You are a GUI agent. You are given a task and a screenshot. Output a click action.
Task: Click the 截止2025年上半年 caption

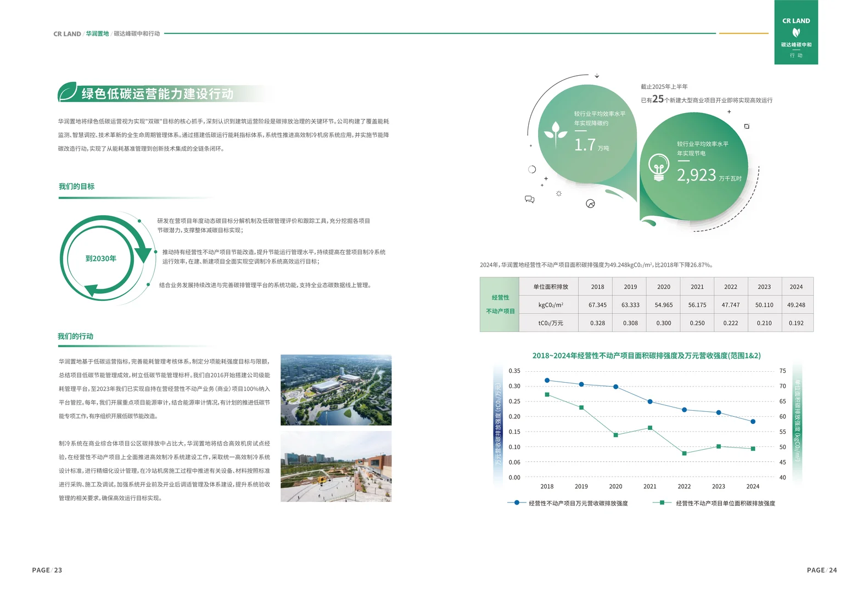tap(664, 87)
